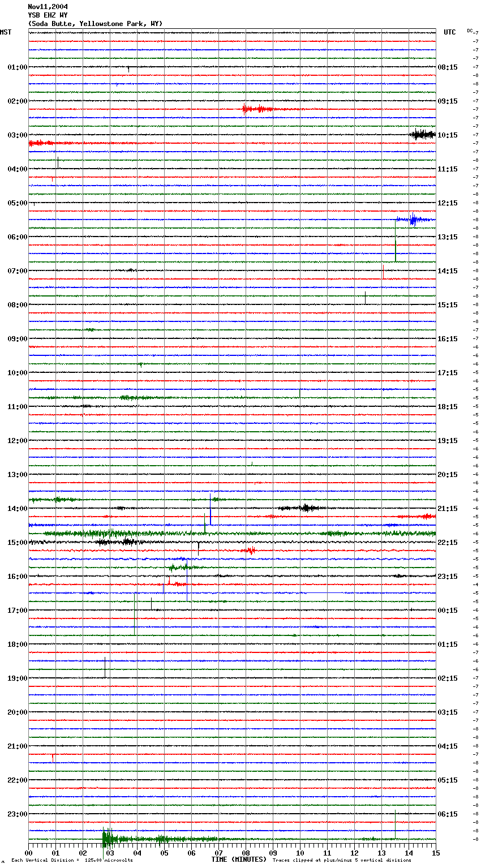481x868 pixels.
Task: Click the station code YSB EHZ WY
Action: 48,15
